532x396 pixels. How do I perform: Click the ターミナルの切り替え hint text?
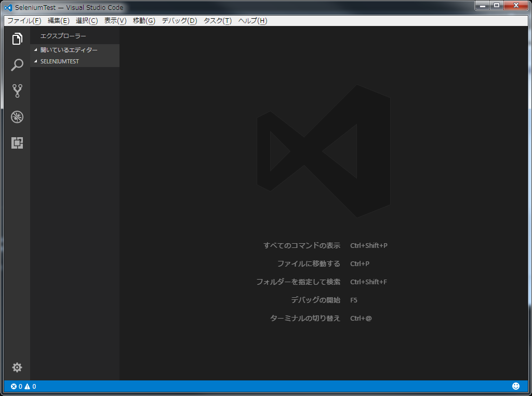point(305,318)
